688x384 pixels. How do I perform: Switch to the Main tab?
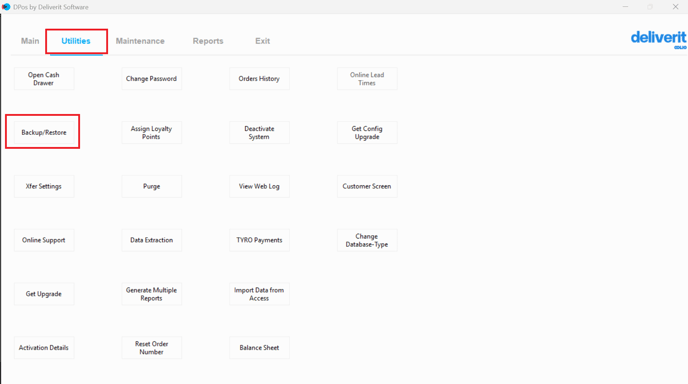pos(30,41)
